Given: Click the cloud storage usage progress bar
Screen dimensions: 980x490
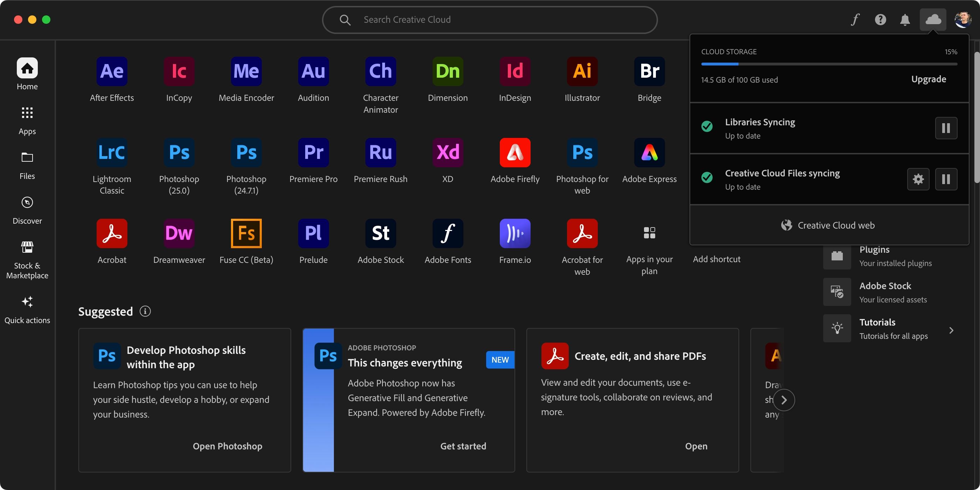Looking at the screenshot, I should 829,64.
